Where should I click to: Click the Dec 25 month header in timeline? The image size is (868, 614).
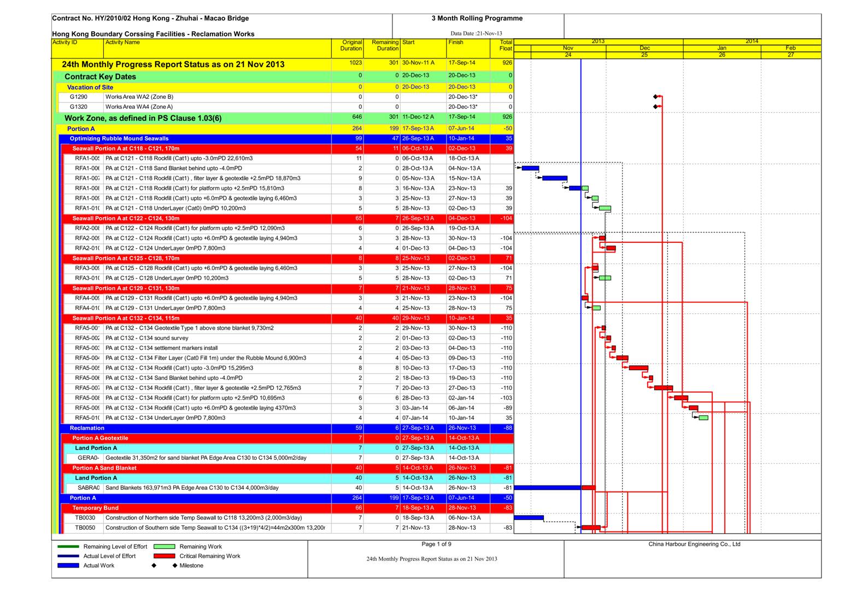(x=645, y=51)
